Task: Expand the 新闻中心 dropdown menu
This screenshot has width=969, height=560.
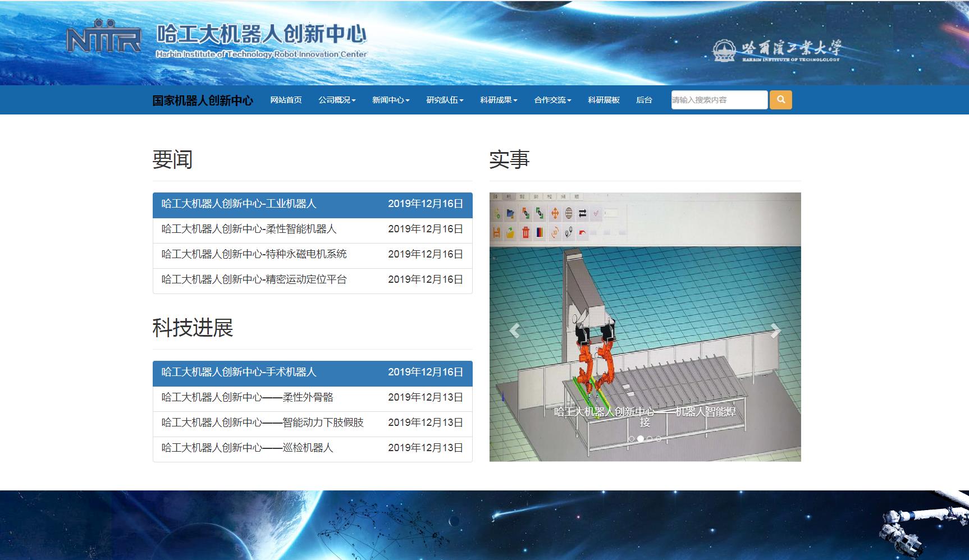Action: click(x=391, y=100)
